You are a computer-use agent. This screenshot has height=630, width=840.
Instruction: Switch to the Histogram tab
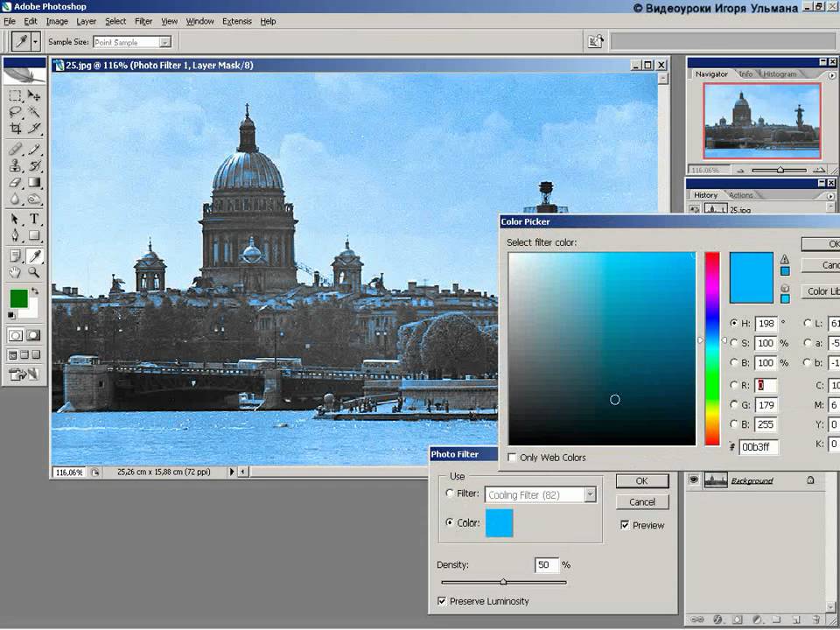(780, 74)
